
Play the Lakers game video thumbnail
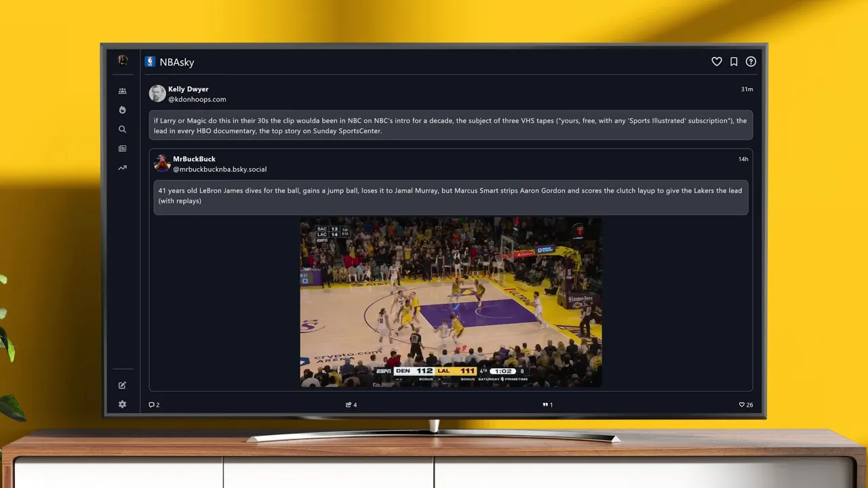pyautogui.click(x=451, y=302)
